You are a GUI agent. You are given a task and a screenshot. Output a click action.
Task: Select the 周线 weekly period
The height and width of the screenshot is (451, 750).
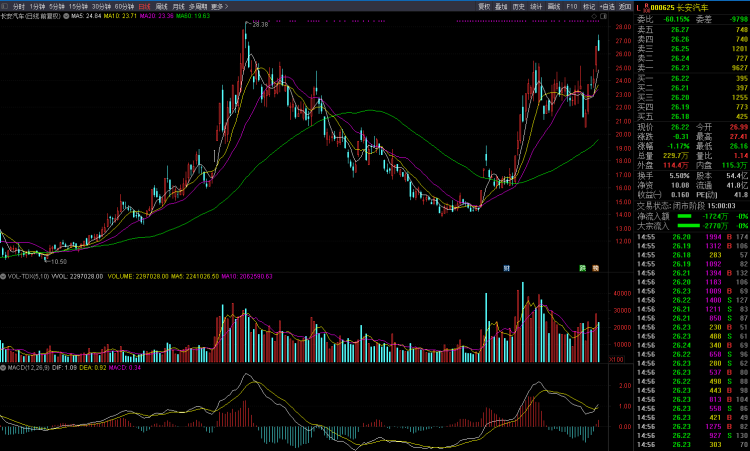(161, 6)
